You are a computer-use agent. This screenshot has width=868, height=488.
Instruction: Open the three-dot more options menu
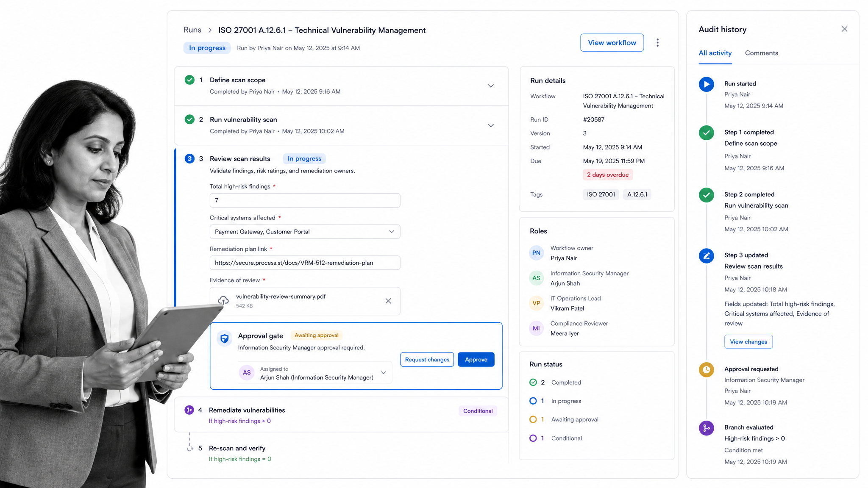click(x=657, y=43)
